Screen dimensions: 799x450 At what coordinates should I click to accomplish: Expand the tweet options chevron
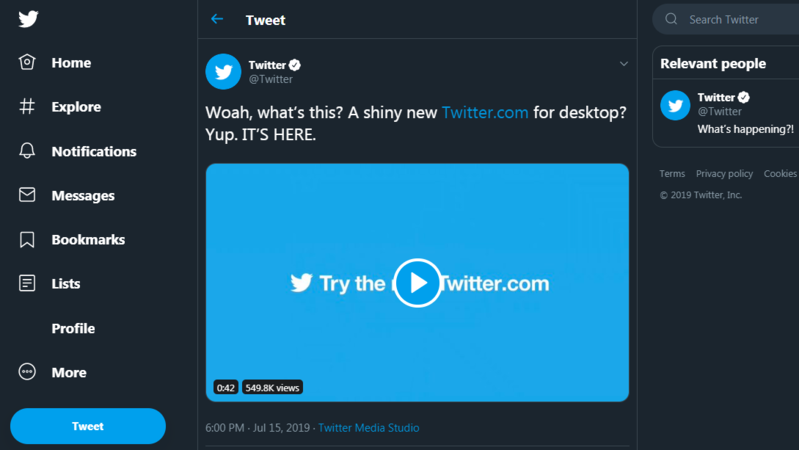pyautogui.click(x=624, y=64)
